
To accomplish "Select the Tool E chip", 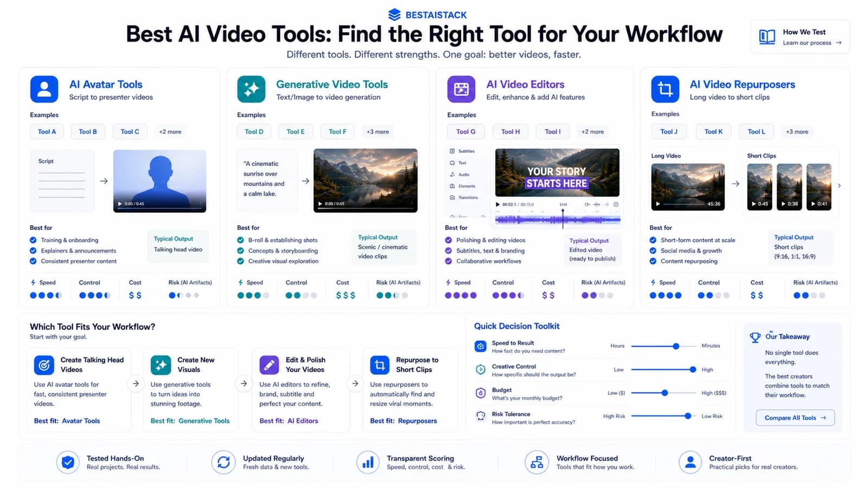I will [x=296, y=132].
